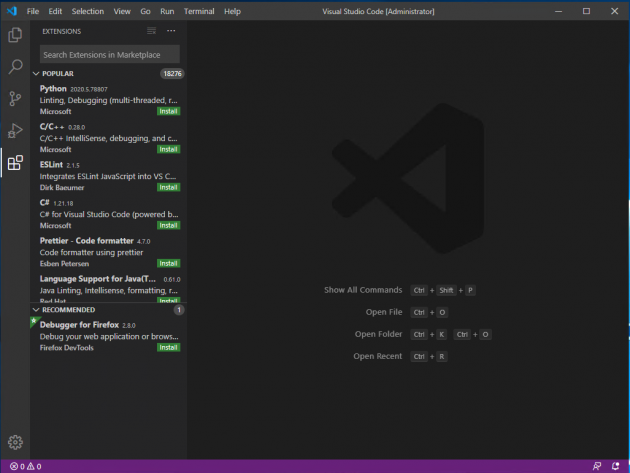Screen dimensions: 630x473
Task: Open the Selection menu
Action: click(88, 11)
